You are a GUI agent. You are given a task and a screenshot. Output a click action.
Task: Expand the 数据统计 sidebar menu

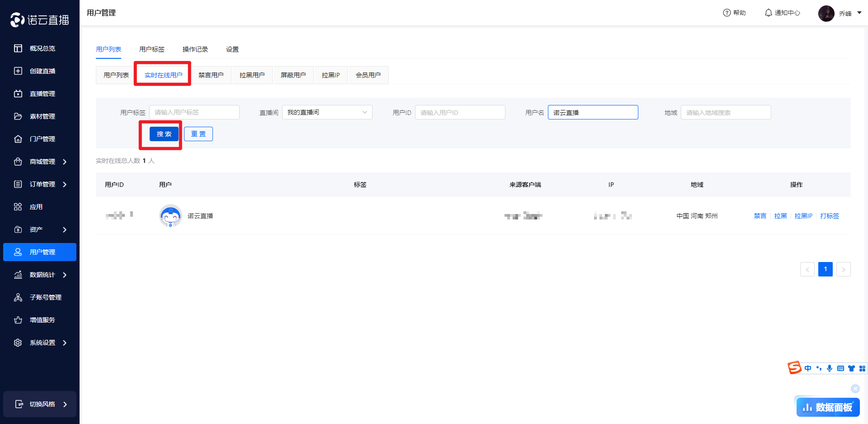pos(65,275)
